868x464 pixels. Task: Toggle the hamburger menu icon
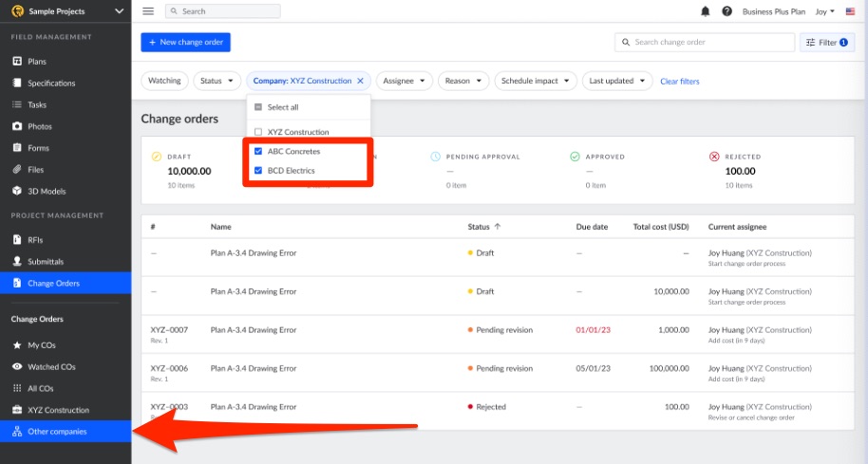[148, 11]
